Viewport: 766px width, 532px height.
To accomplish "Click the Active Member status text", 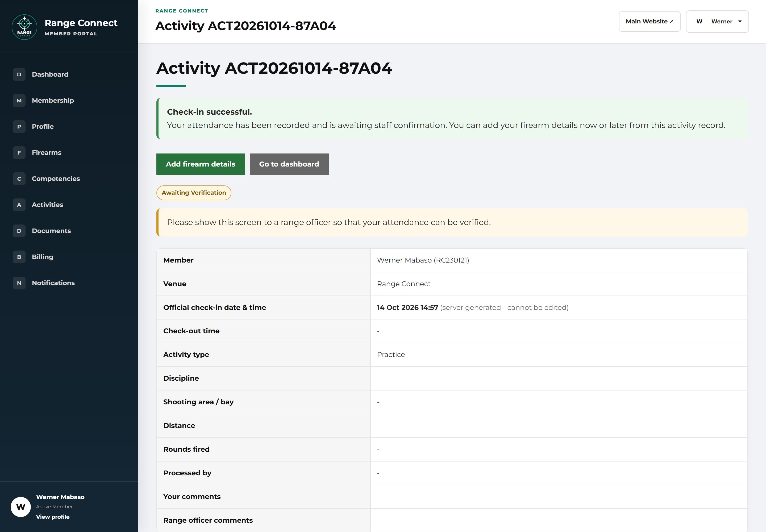I will [54, 507].
